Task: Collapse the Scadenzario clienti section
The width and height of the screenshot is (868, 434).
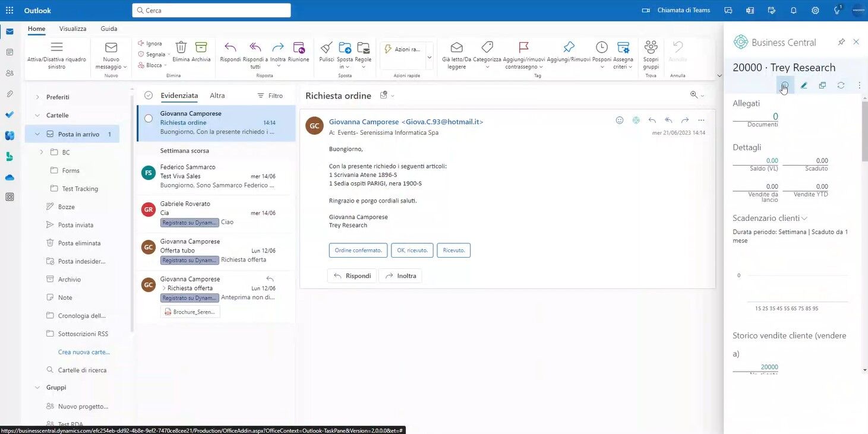Action: coord(804,218)
